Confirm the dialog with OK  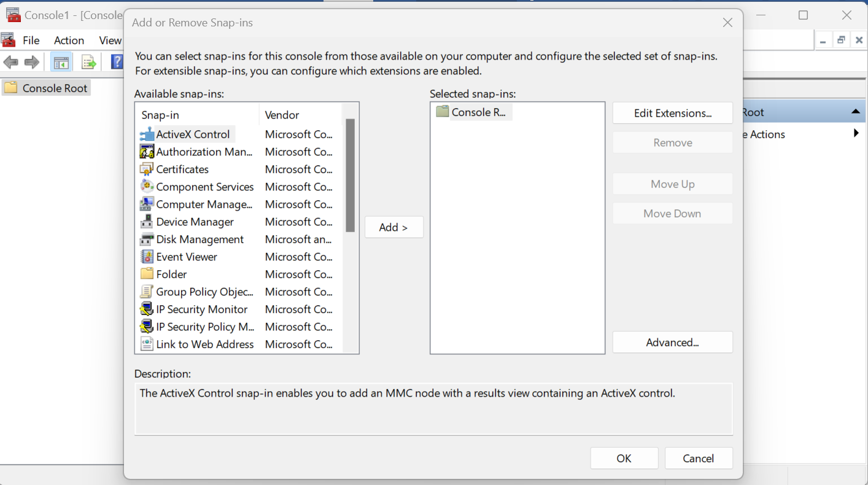[624, 458]
